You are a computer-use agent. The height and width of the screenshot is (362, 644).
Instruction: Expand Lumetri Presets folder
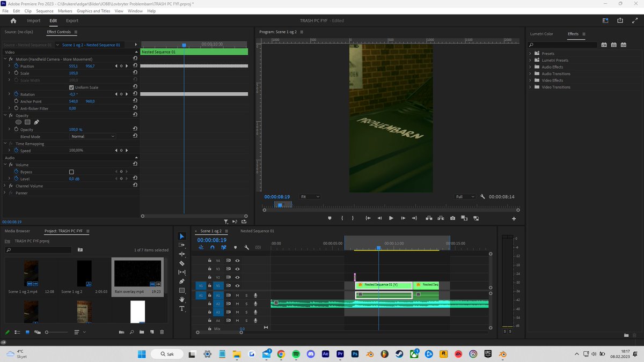[x=530, y=60]
